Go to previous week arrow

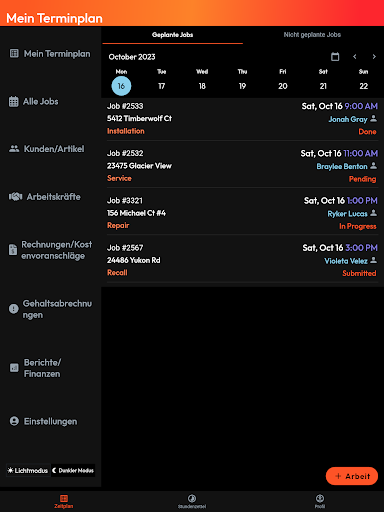(x=355, y=57)
